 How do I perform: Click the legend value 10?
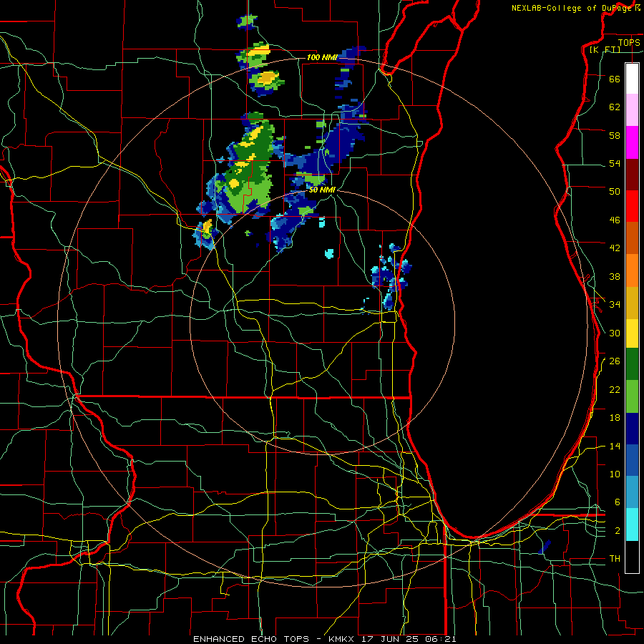[615, 474]
